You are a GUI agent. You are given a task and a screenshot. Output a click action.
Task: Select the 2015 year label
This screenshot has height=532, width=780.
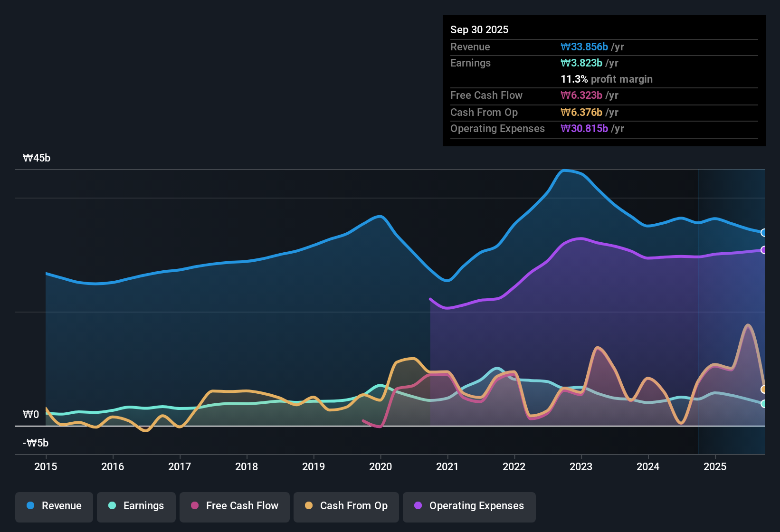pos(46,467)
